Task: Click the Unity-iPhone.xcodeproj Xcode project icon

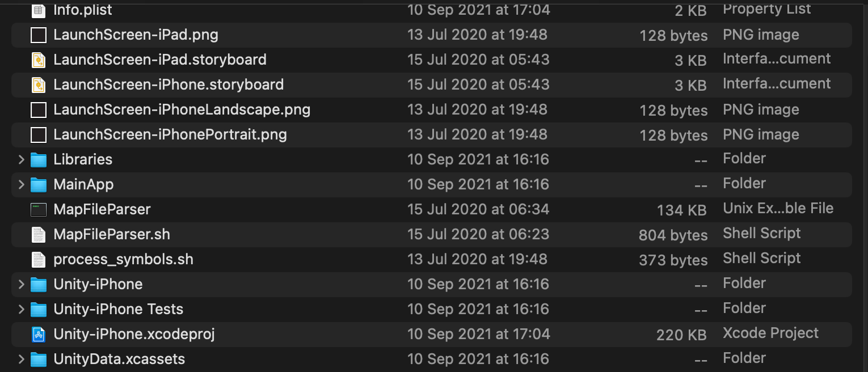Action: pyautogui.click(x=38, y=334)
